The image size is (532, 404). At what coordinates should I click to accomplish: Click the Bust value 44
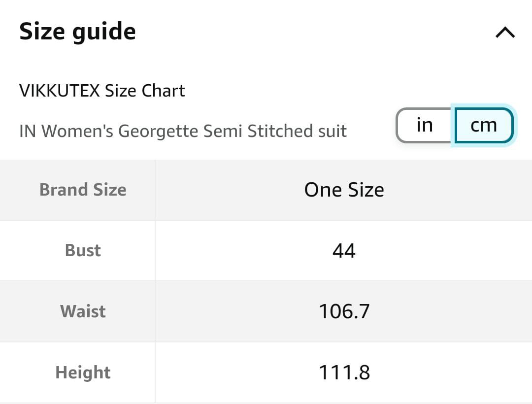tap(344, 251)
